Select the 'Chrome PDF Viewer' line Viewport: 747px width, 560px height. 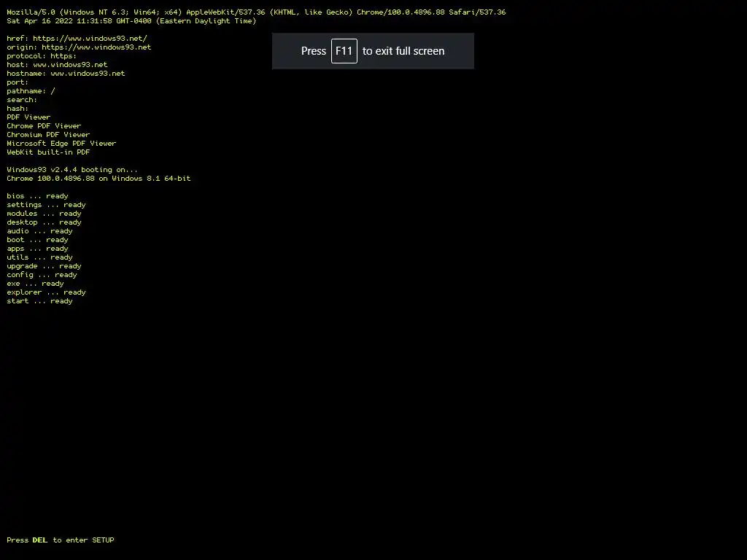(44, 126)
